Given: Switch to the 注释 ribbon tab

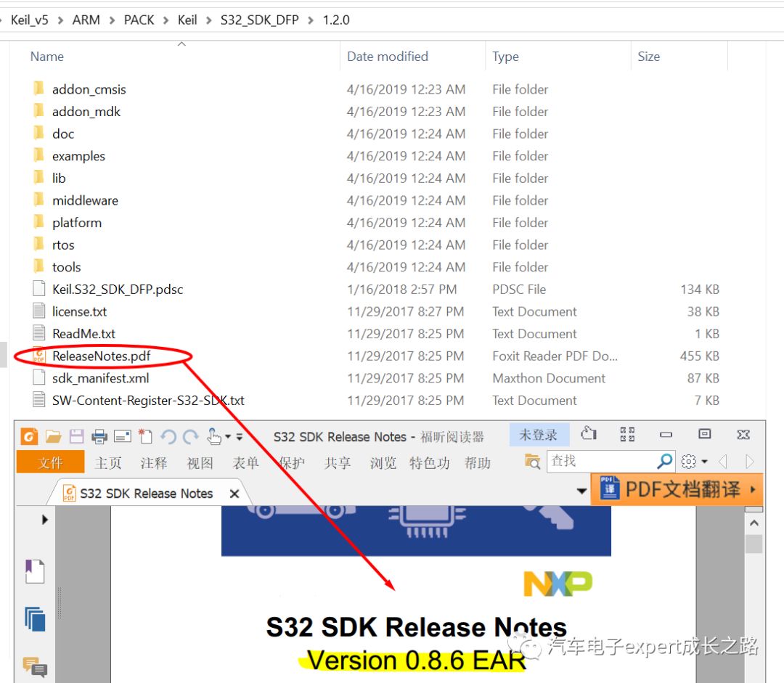Looking at the screenshot, I should [x=153, y=463].
